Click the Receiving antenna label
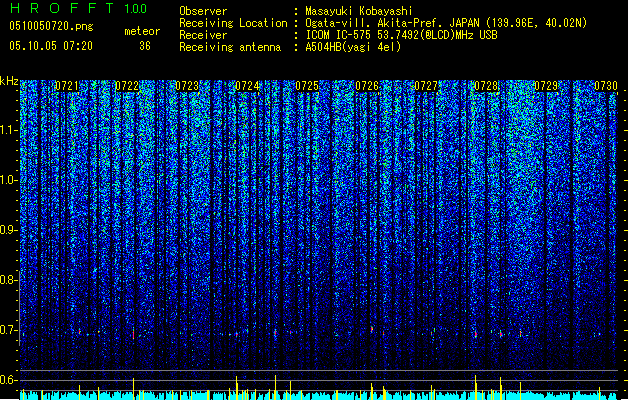Viewport: 629px width, 400px height. pos(230,47)
